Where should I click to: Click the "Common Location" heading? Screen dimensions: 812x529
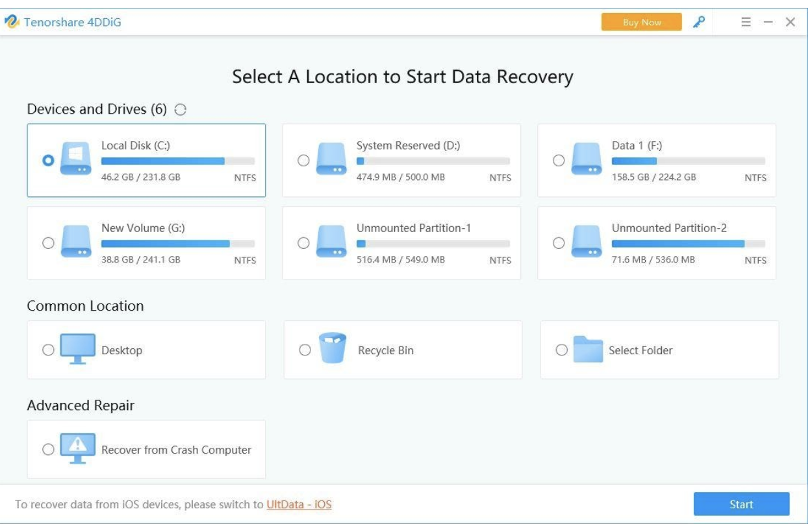(85, 305)
